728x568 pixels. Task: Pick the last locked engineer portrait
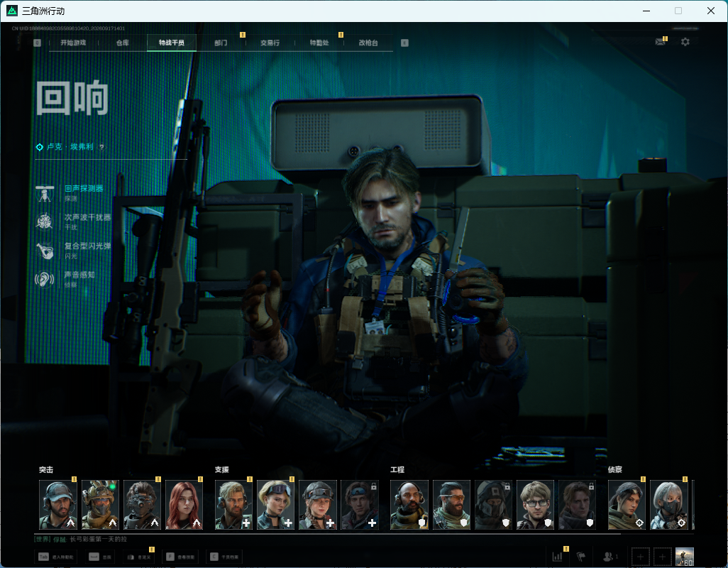(577, 505)
